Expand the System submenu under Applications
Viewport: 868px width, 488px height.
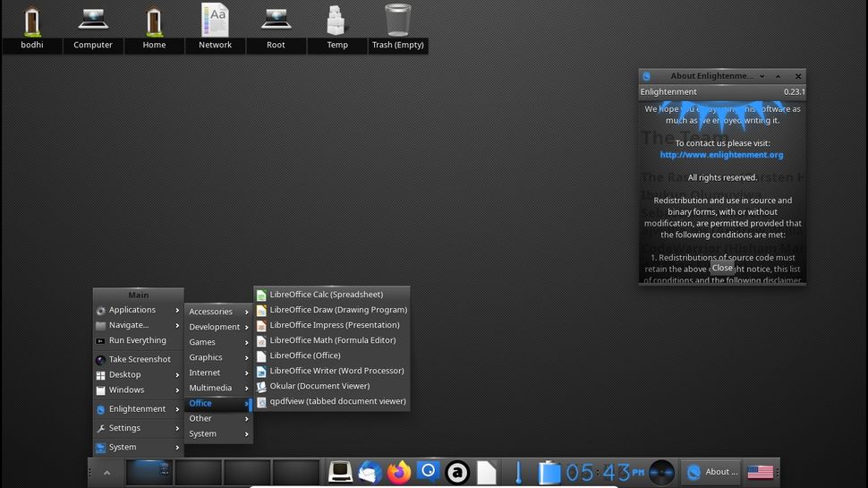[218, 433]
